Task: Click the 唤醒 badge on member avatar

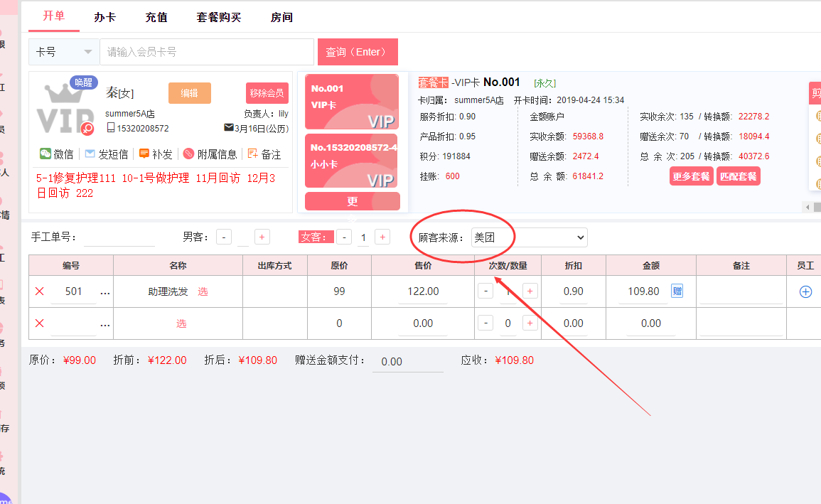Action: 83,82
